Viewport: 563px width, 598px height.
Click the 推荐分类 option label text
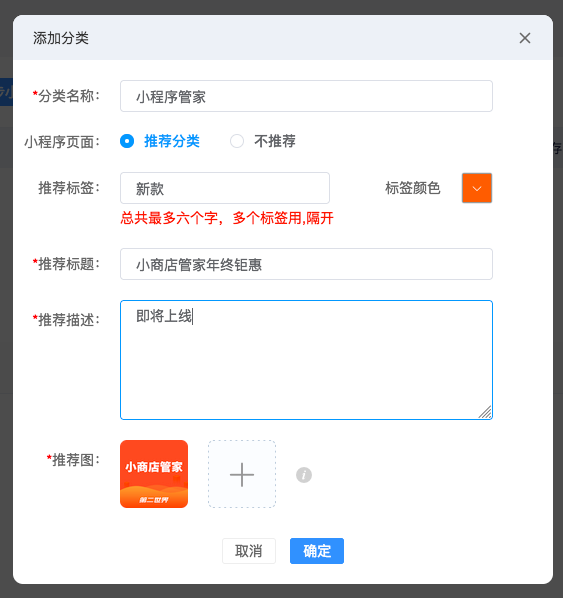(172, 141)
